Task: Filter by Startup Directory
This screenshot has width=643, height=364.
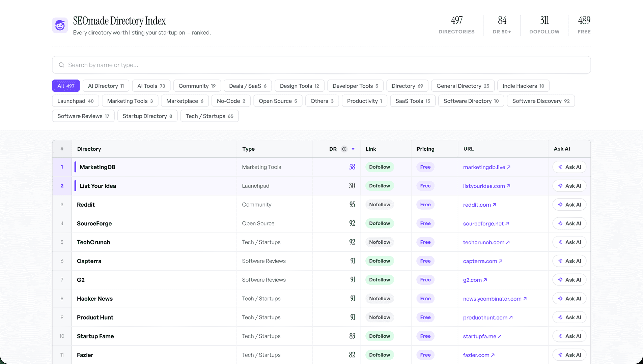Action: tap(147, 116)
